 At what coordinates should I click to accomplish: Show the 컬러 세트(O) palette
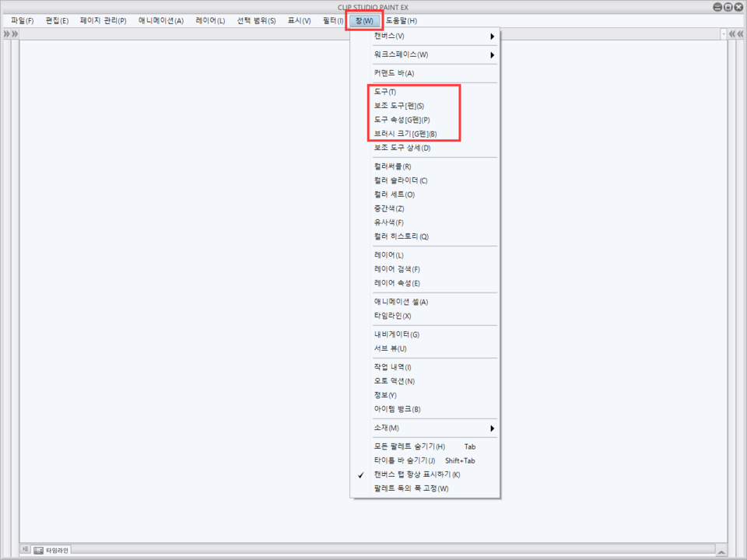[434, 194]
